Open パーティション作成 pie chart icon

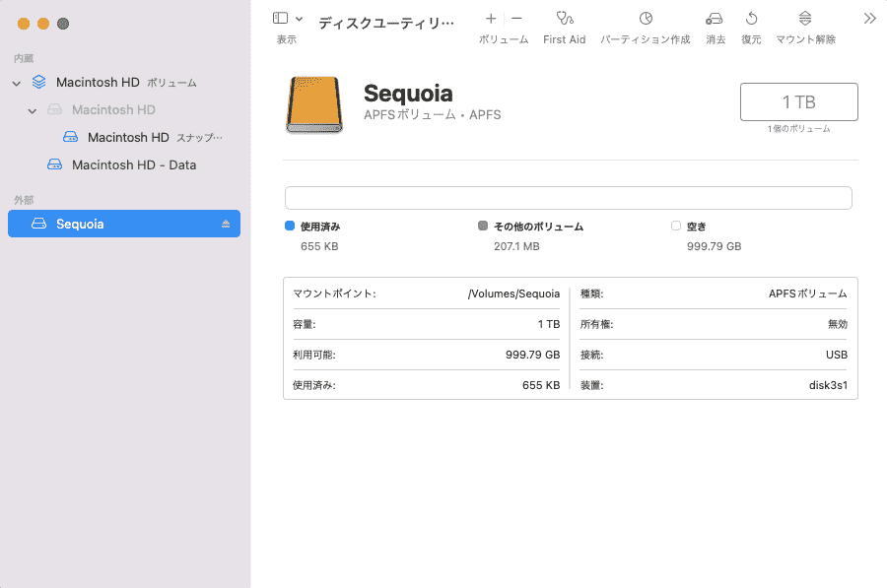[x=646, y=19]
